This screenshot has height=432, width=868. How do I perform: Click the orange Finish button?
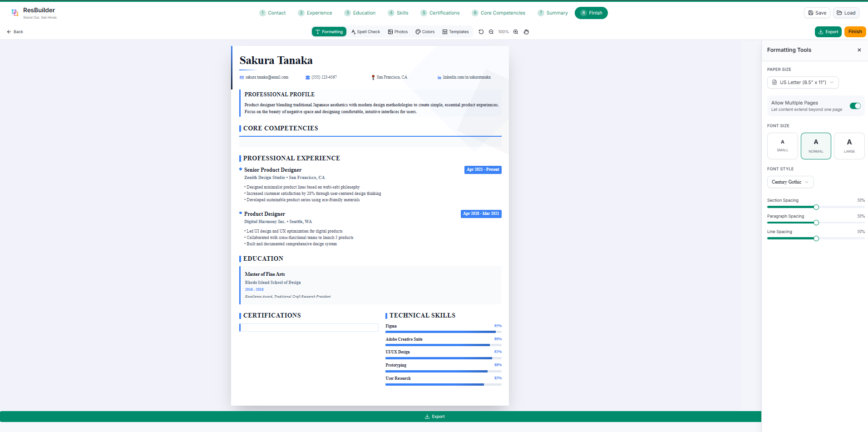pyautogui.click(x=855, y=32)
